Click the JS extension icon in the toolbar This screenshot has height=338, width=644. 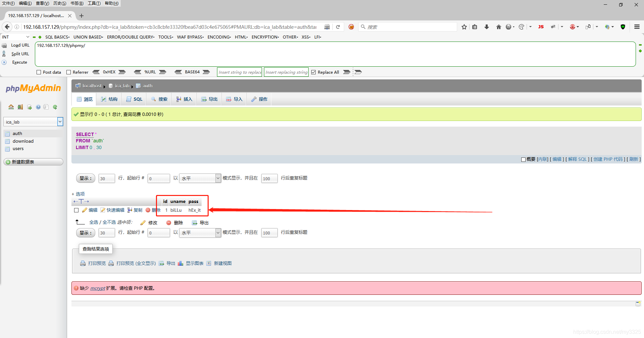tap(541, 27)
